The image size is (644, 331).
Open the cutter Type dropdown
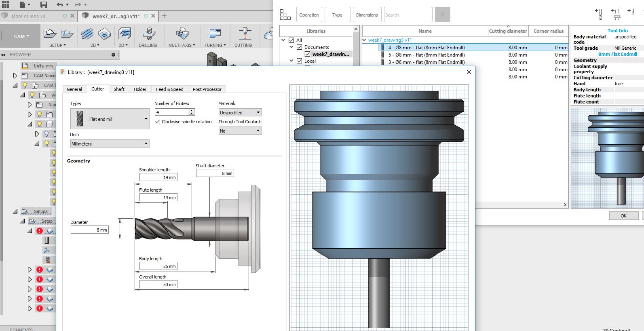(110, 119)
